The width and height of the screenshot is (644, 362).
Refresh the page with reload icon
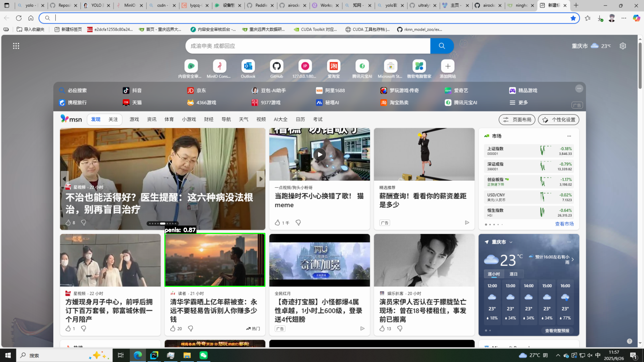tap(19, 18)
